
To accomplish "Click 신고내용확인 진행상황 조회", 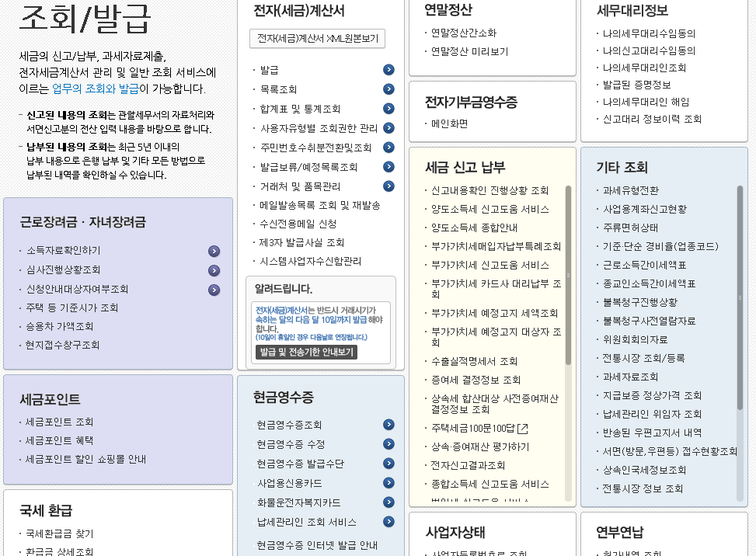I will coord(489,190).
